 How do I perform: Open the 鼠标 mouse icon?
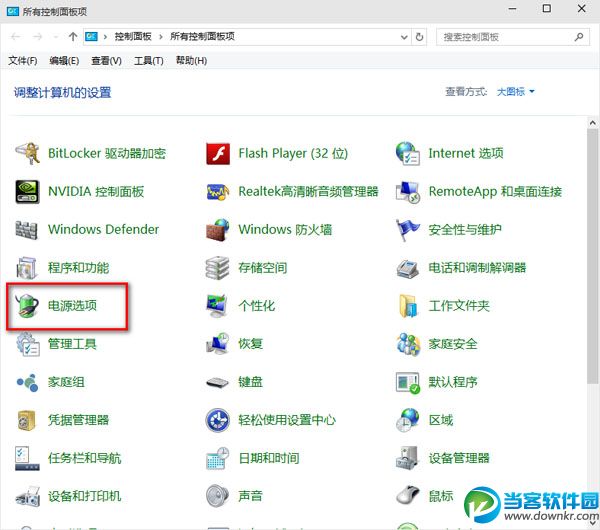(x=408, y=496)
